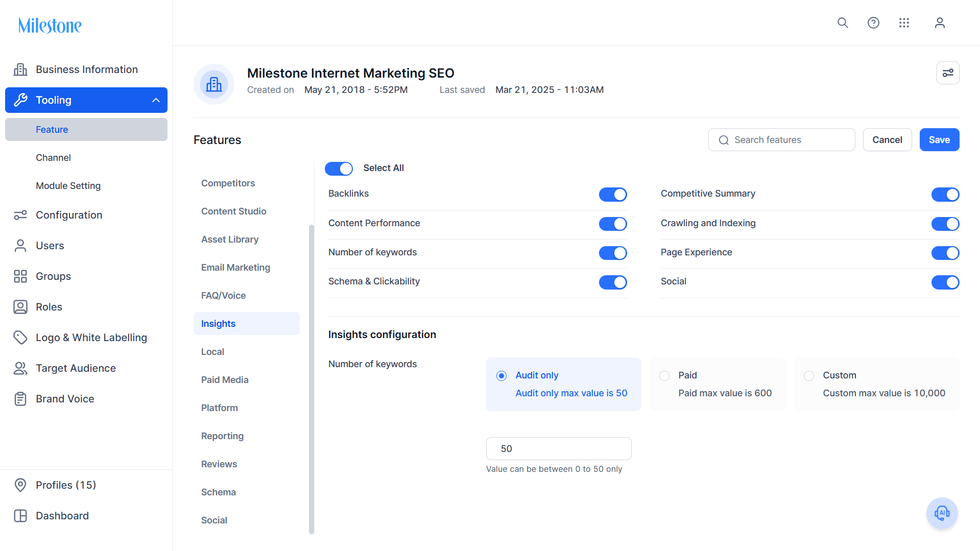The width and height of the screenshot is (980, 551).
Task: Toggle Number of keywords switch
Action: coord(613,253)
